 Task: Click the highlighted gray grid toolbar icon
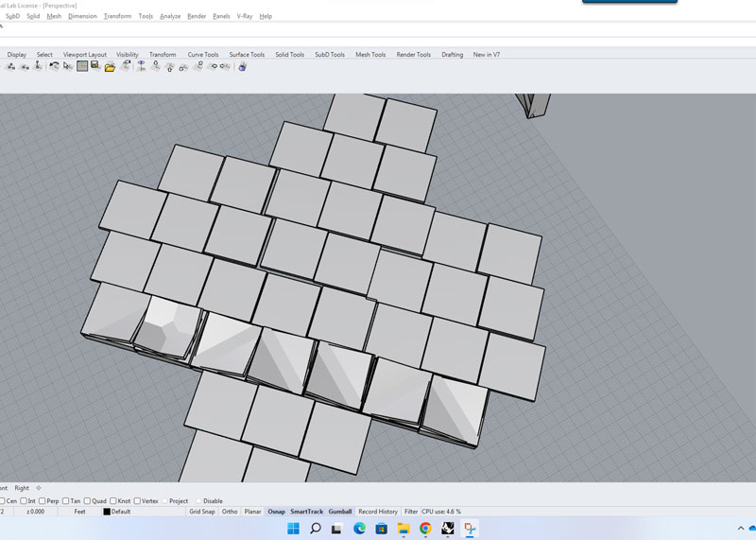click(x=82, y=66)
